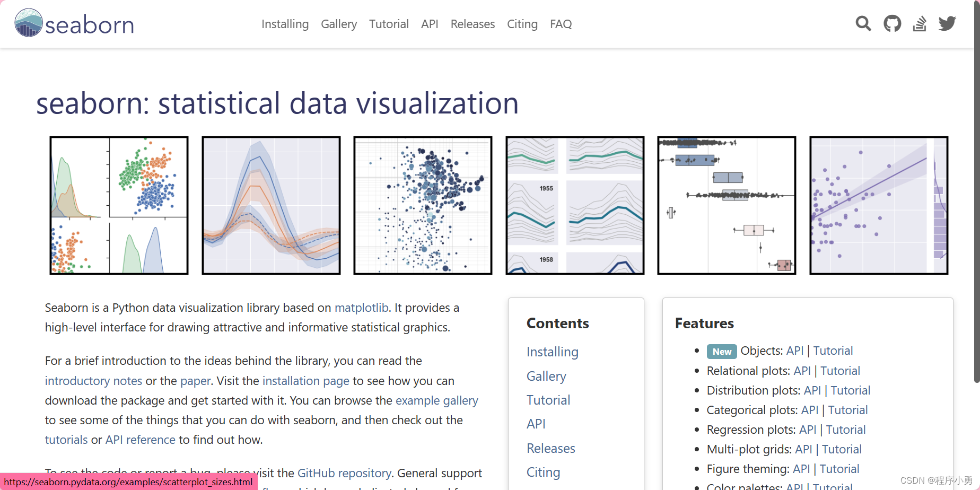980x490 pixels.
Task: Click the New badge beside Objects
Action: click(722, 351)
